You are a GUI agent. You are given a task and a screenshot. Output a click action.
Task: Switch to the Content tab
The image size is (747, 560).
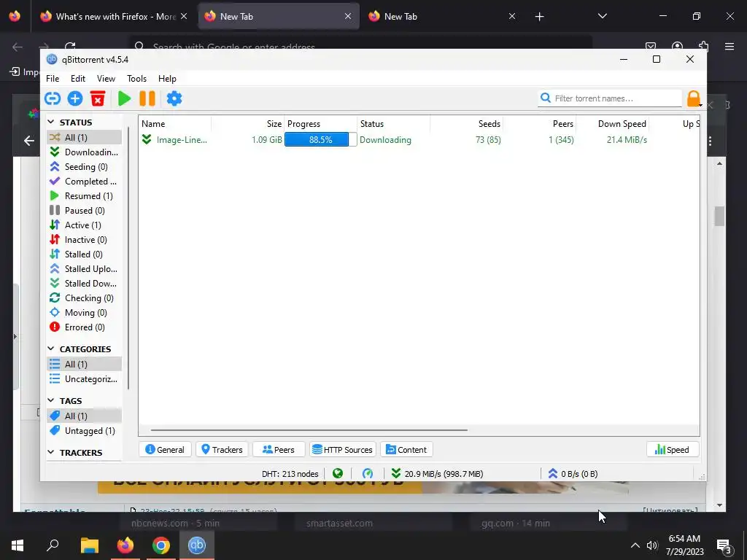pyautogui.click(x=406, y=449)
